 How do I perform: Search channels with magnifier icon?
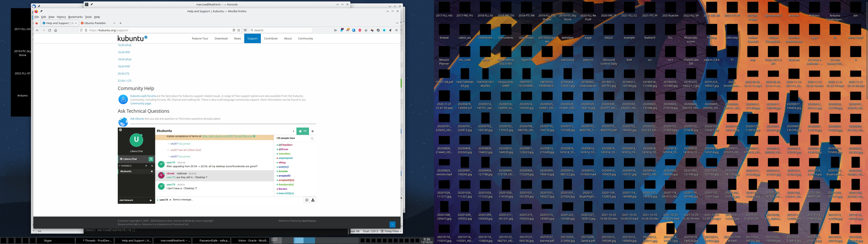pos(152,166)
